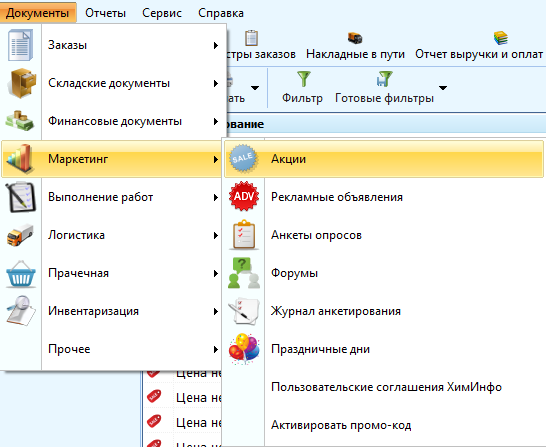Click the red ADV icon
Viewport: 546px width, 447px height.
coord(244,196)
